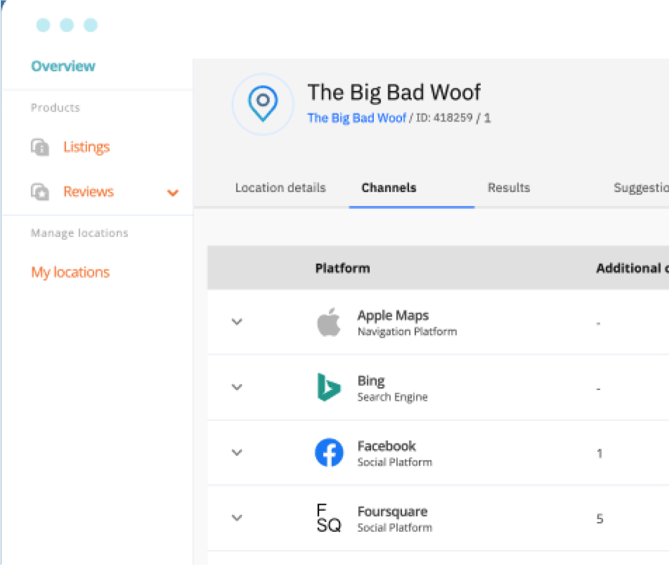Open the Suggestions tab
Viewport: 669px width, 565px height.
[641, 188]
